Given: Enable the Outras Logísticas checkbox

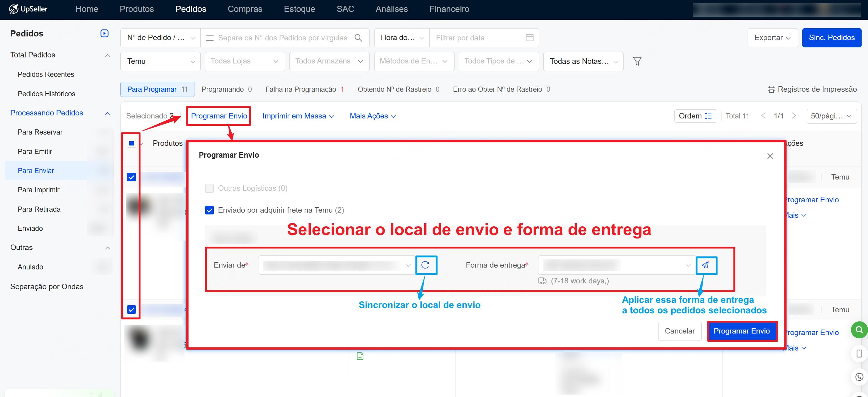Looking at the screenshot, I should click(209, 188).
